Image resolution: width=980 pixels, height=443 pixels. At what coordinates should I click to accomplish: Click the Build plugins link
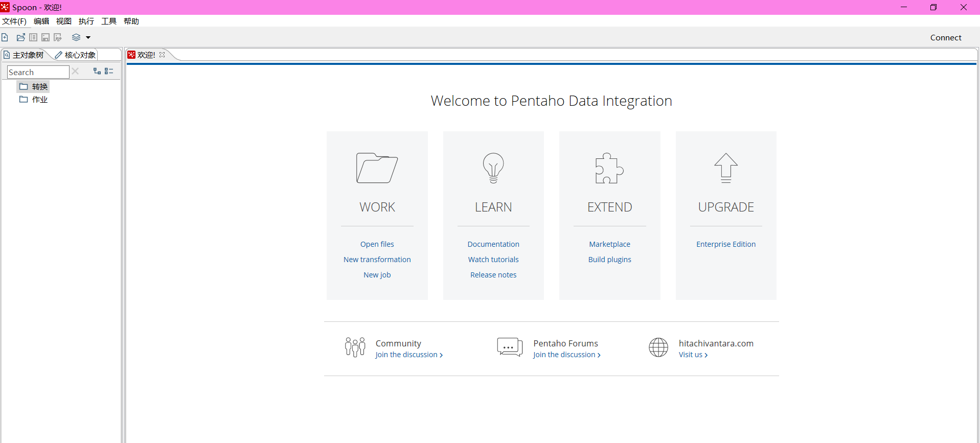(x=609, y=260)
